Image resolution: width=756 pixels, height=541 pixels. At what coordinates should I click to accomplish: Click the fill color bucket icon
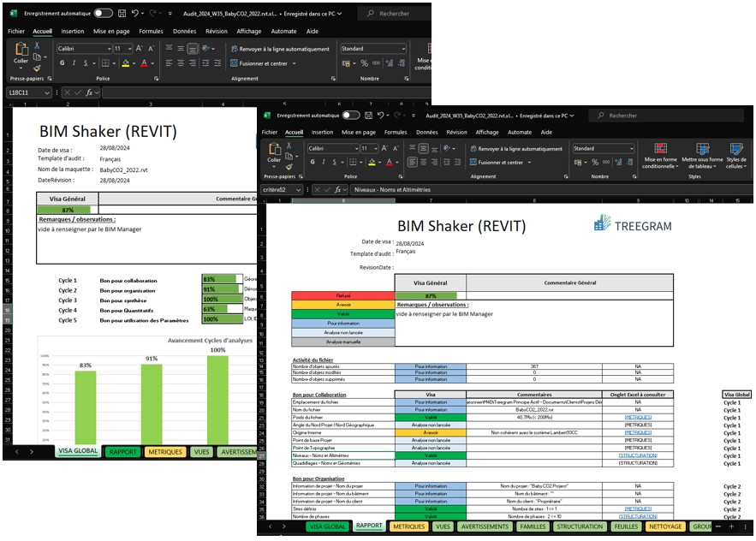click(x=372, y=163)
